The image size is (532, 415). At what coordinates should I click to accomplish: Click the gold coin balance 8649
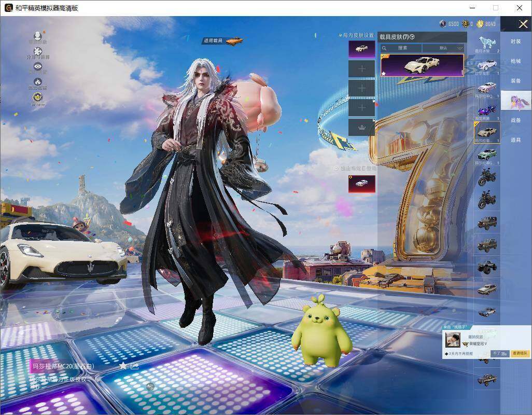coord(486,24)
